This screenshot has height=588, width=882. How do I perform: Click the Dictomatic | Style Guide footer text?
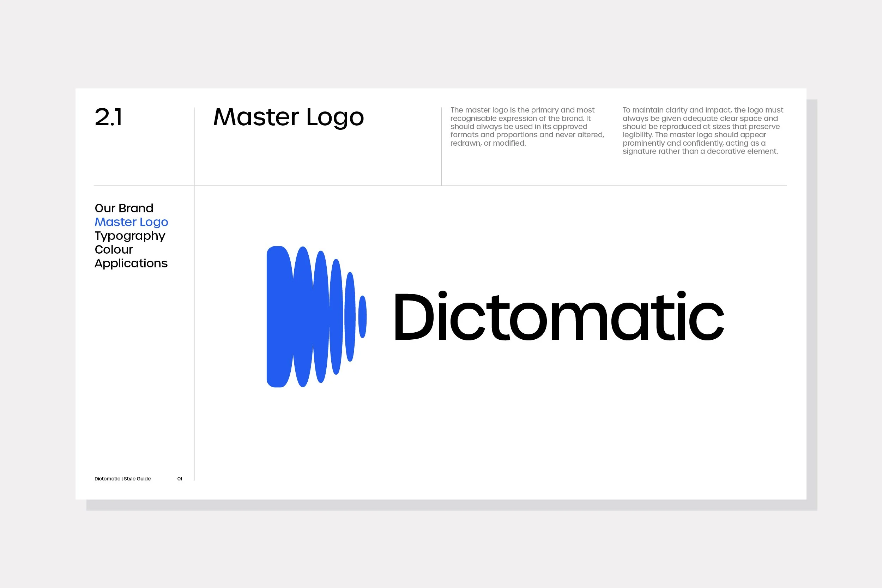click(122, 479)
